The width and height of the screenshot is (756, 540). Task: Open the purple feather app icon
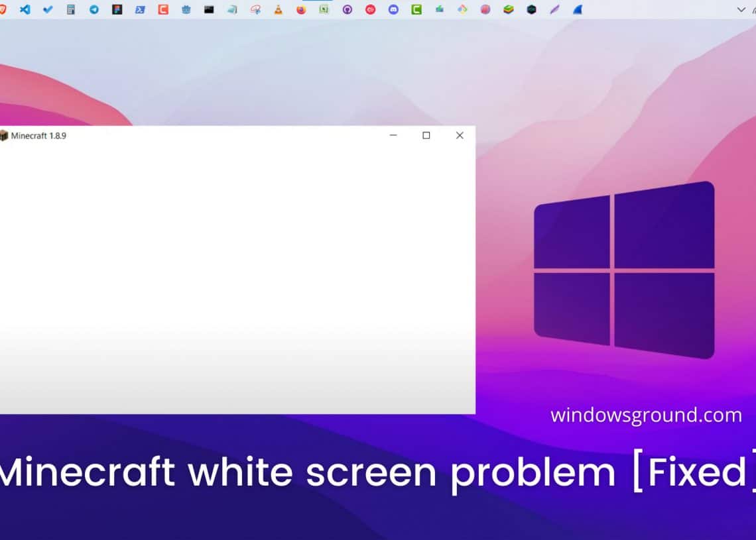554,9
